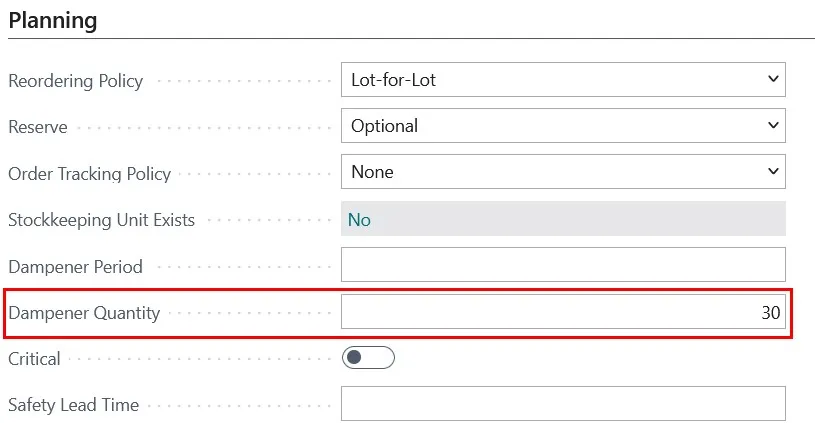
Task: Click the Critical field label
Action: (x=34, y=359)
